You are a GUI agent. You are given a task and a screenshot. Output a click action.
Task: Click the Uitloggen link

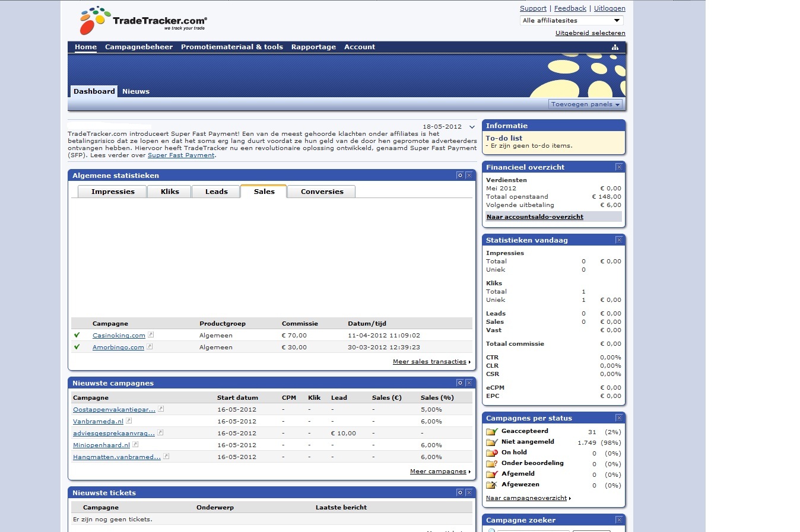click(x=609, y=8)
